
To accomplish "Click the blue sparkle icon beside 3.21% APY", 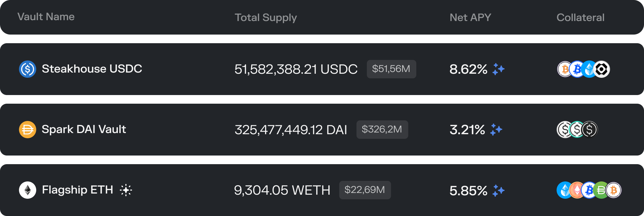I will coord(496,130).
